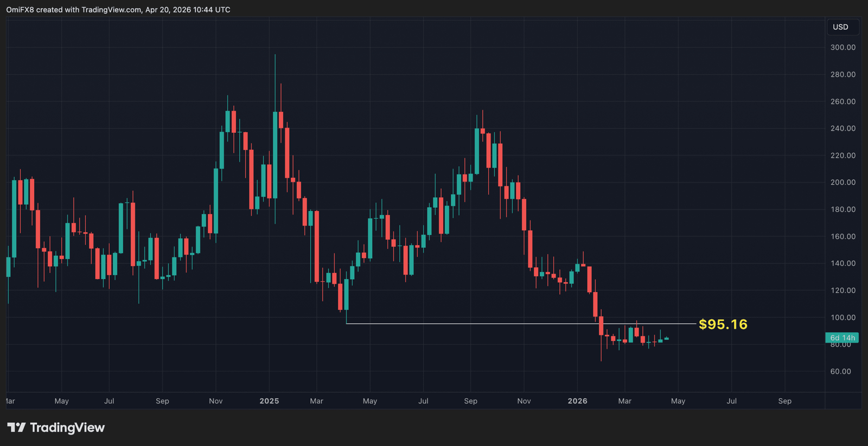This screenshot has height=446, width=868.
Task: Open the USD currency selector
Action: (840, 27)
